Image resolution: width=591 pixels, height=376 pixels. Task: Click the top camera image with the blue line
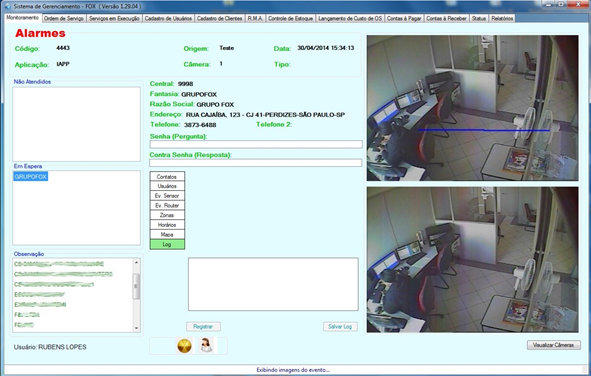[473, 108]
